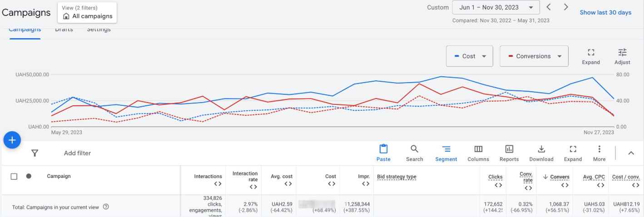The height and width of the screenshot is (217, 644).
Task: Open the Columns settings icon
Action: pyautogui.click(x=478, y=149)
